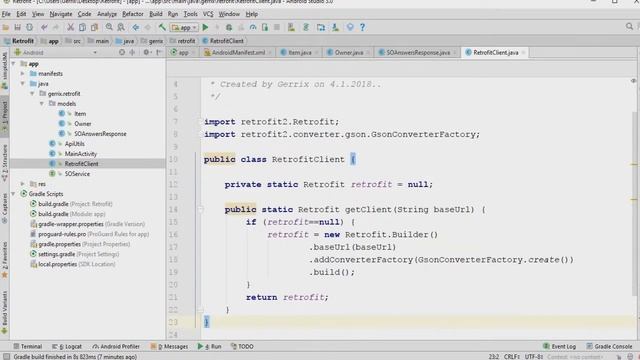This screenshot has width=640, height=360.
Task: Click Collapse All icon in Project panel
Action: 132,52
